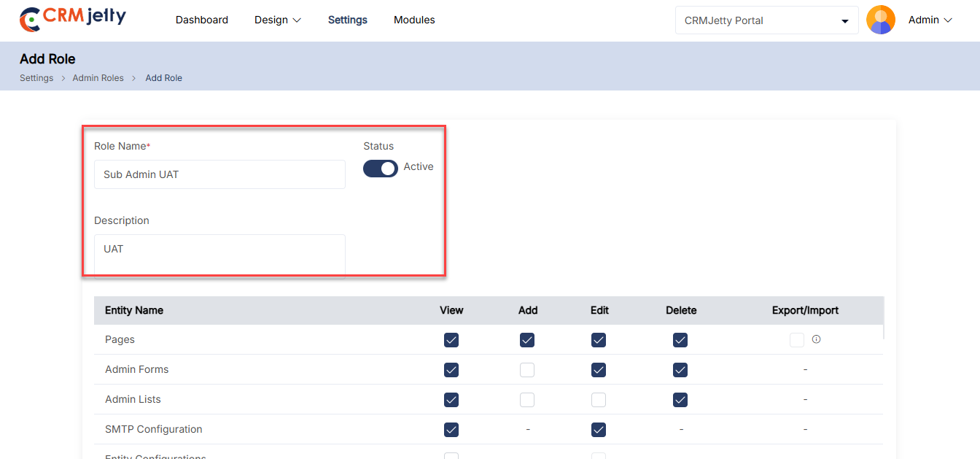Screen dimensions: 980x459
Task: Click the Admin user avatar
Action: 880,20
